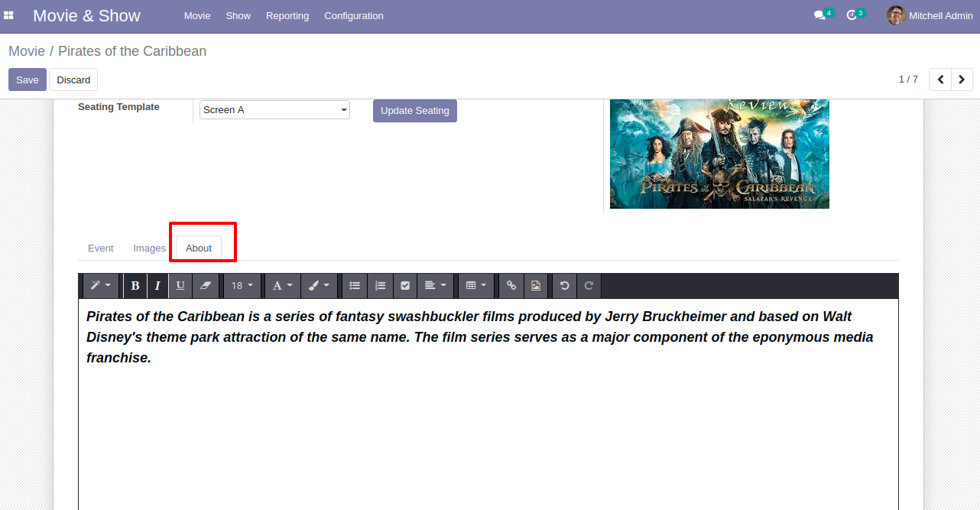This screenshot has width=980, height=510.
Task: Open the magic wand style dropdown
Action: coord(101,285)
